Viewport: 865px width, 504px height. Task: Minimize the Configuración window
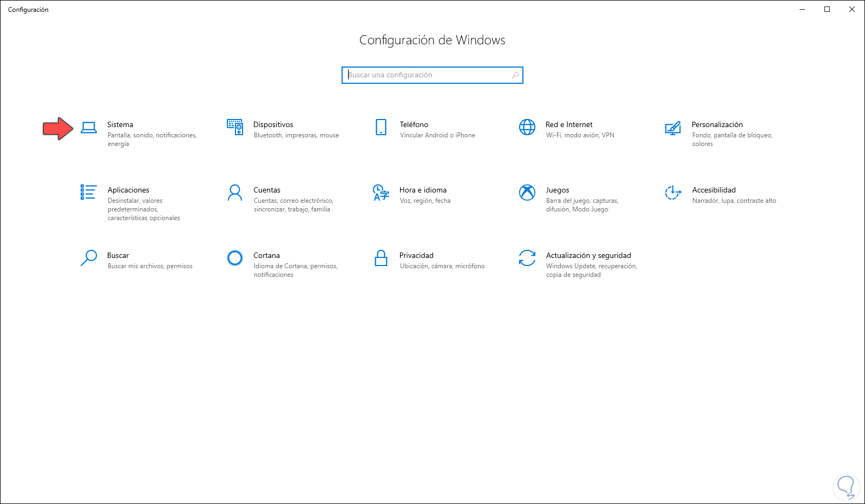802,9
